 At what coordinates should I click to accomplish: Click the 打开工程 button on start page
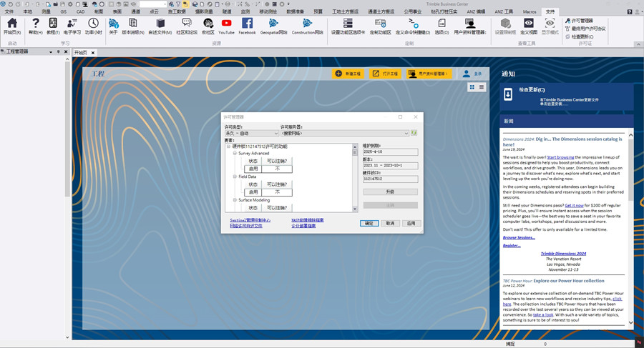click(x=385, y=74)
